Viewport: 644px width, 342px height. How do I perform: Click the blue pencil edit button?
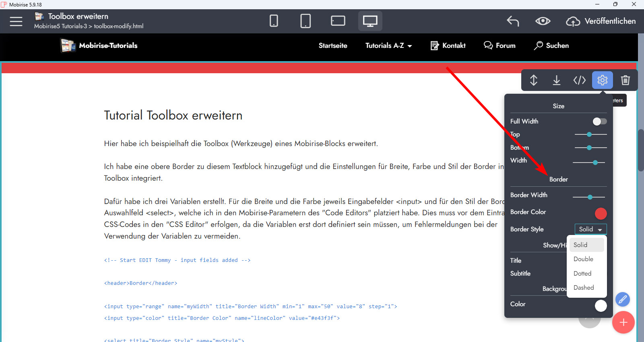[x=622, y=299]
